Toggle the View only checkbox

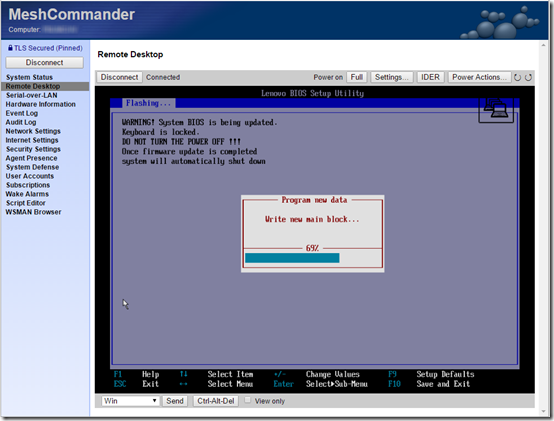(248, 400)
